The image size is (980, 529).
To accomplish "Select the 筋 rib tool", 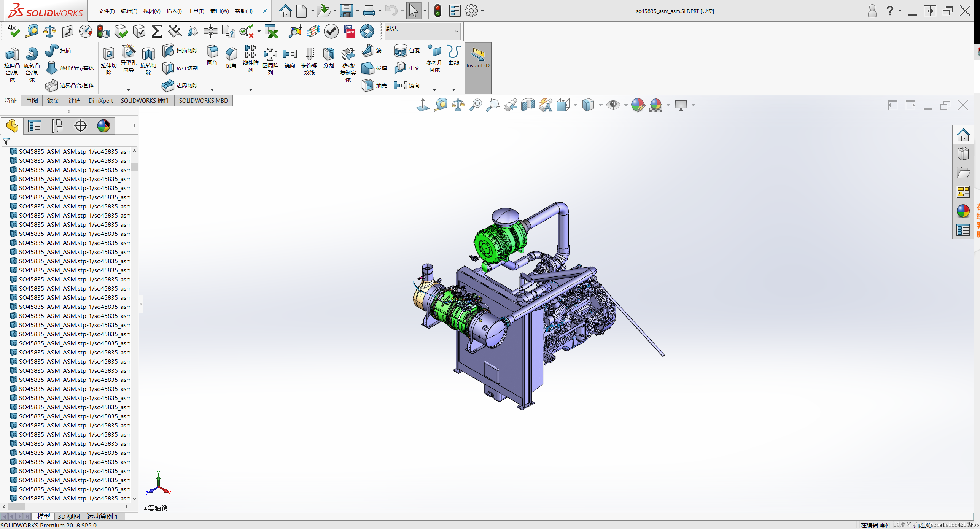I will [x=372, y=51].
